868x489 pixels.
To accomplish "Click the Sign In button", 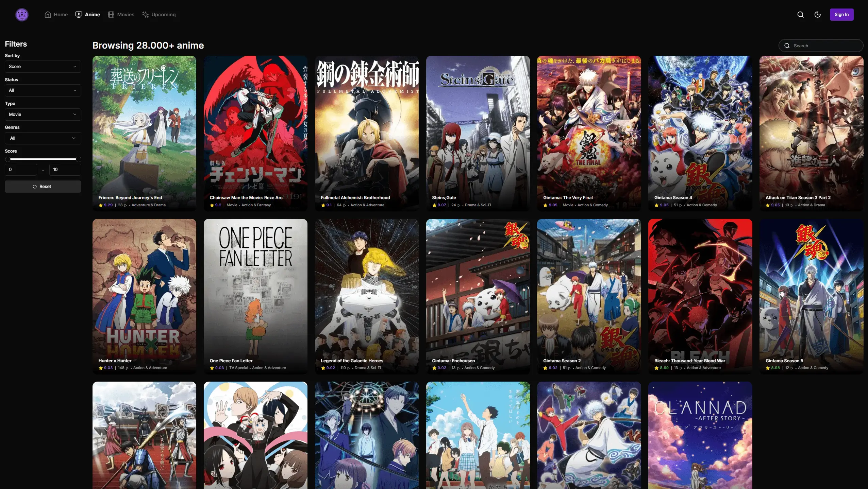I will tap(841, 14).
